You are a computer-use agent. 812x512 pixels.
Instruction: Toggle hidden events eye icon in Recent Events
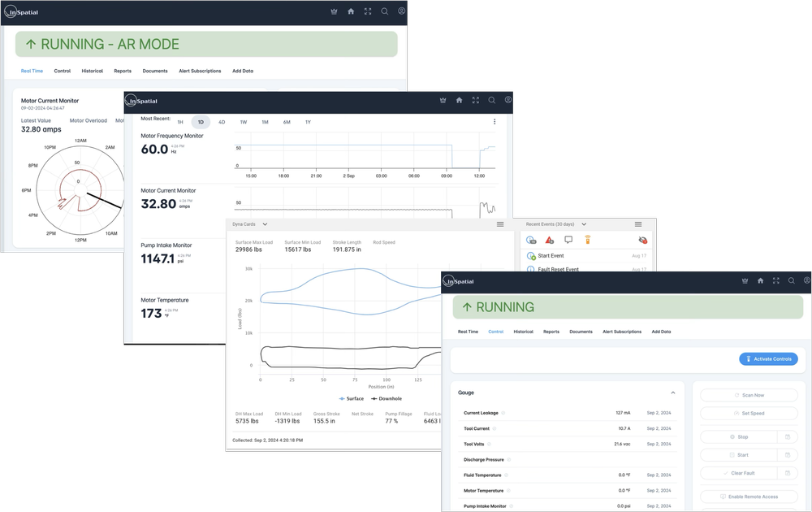(x=642, y=240)
